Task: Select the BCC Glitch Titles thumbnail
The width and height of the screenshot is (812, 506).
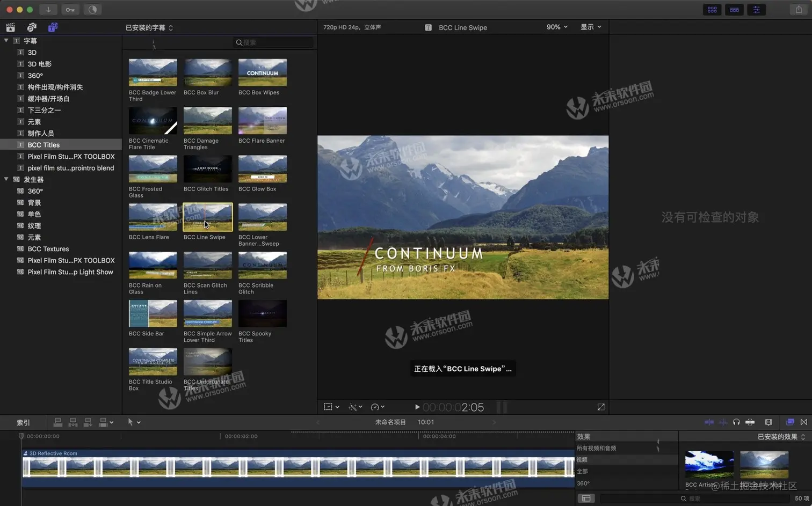Action: 208,169
